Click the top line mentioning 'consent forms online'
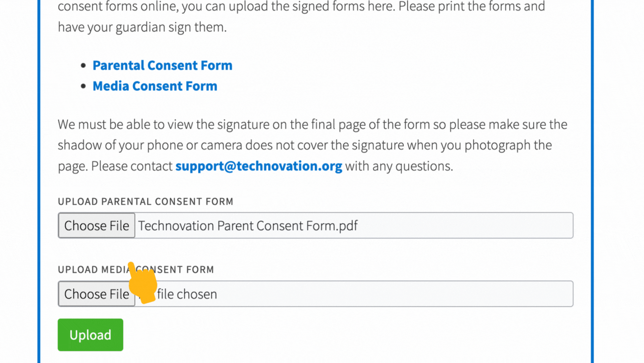The height and width of the screenshot is (363, 644). pos(301,7)
